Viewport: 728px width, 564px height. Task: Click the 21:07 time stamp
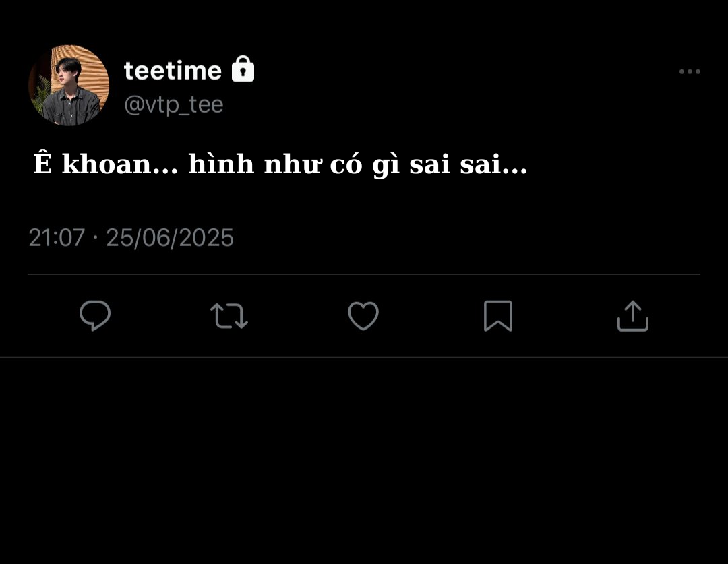tap(57, 238)
